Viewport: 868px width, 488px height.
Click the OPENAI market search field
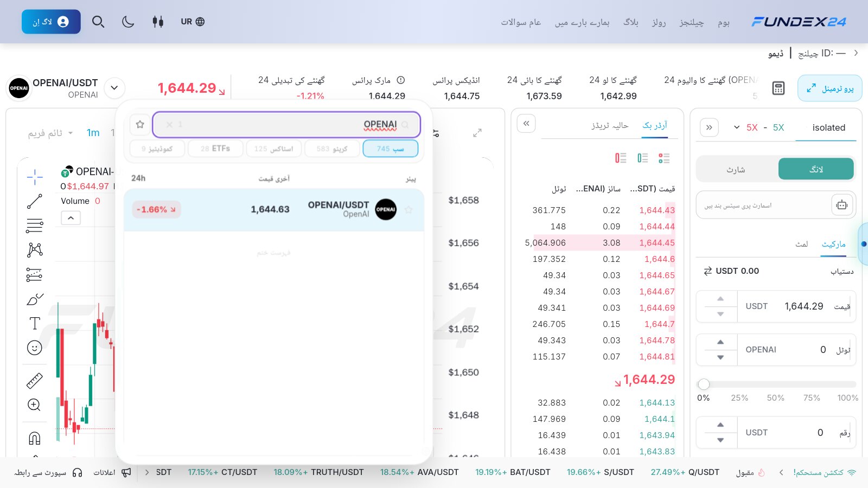tap(286, 125)
